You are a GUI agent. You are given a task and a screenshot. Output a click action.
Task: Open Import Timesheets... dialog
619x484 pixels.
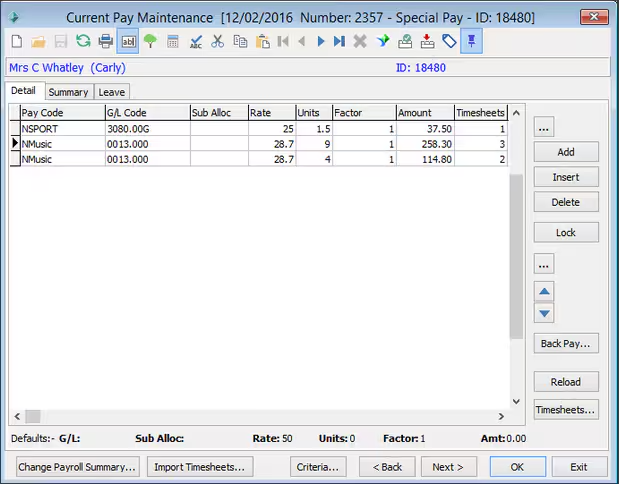[x=199, y=467]
